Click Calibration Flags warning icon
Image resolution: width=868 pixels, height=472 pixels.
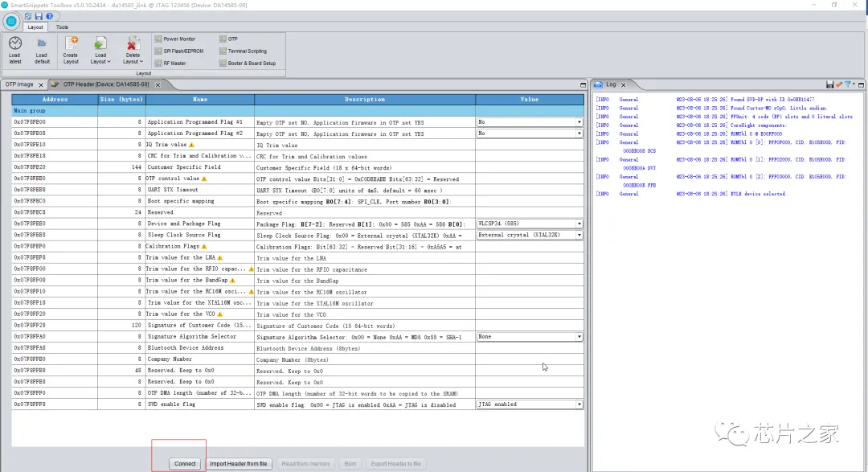pyautogui.click(x=204, y=247)
